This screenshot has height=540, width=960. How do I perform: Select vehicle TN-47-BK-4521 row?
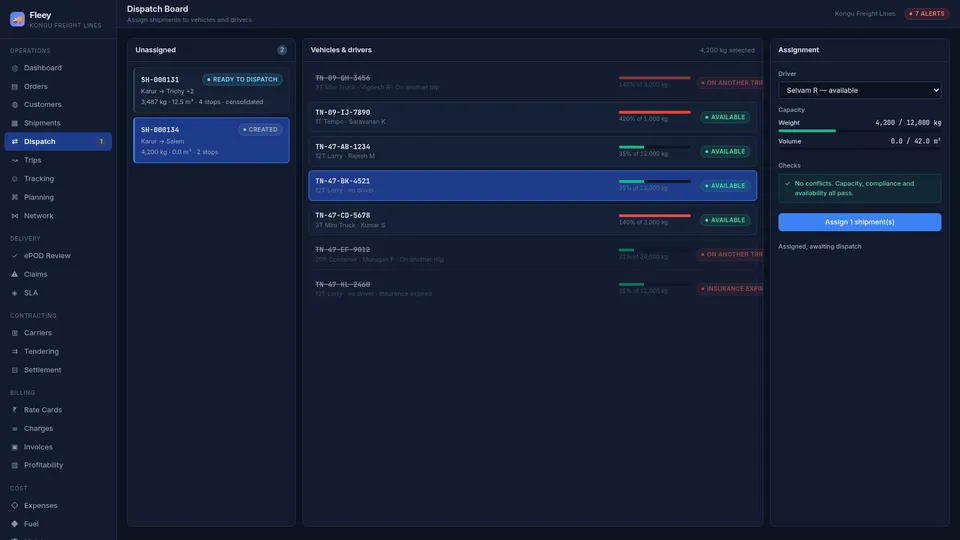(x=533, y=186)
